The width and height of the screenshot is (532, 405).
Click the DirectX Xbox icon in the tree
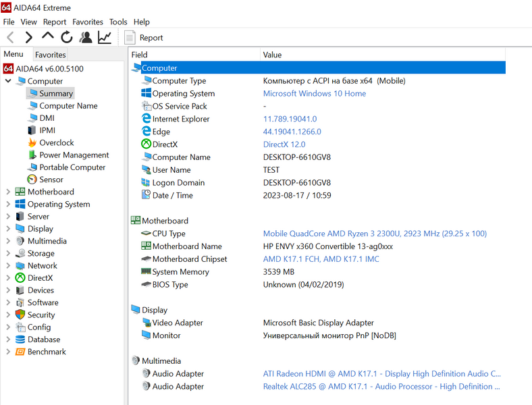click(x=20, y=278)
